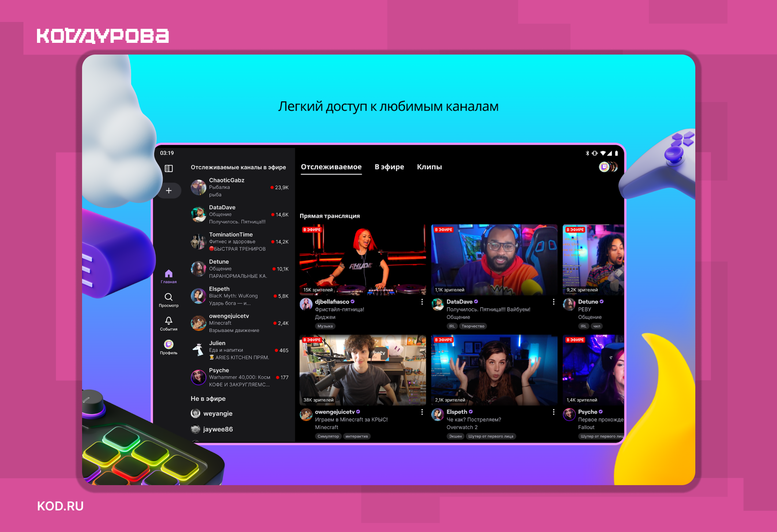The width and height of the screenshot is (777, 532).
Task: Click Psyche channel name in stream grid
Action: (x=588, y=412)
